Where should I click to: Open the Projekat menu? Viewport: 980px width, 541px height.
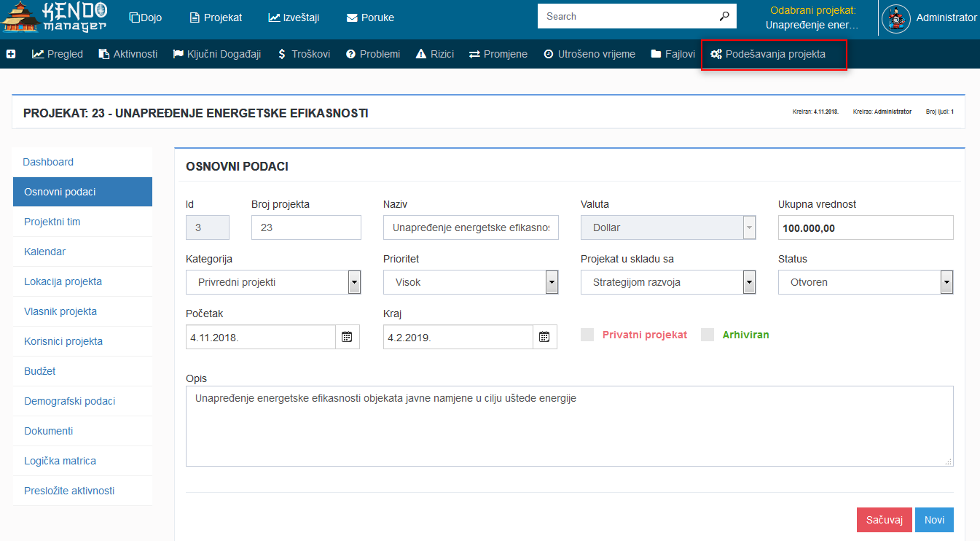click(x=216, y=17)
